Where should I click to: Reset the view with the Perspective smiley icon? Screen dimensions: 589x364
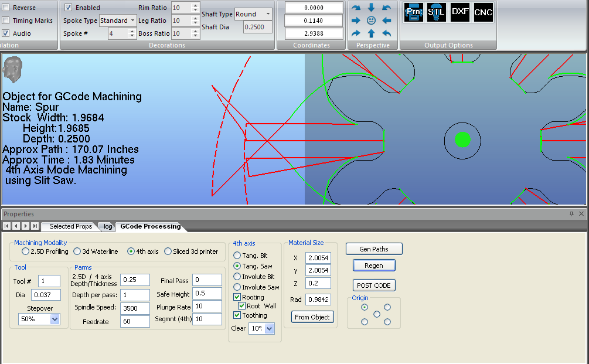pyautogui.click(x=371, y=21)
